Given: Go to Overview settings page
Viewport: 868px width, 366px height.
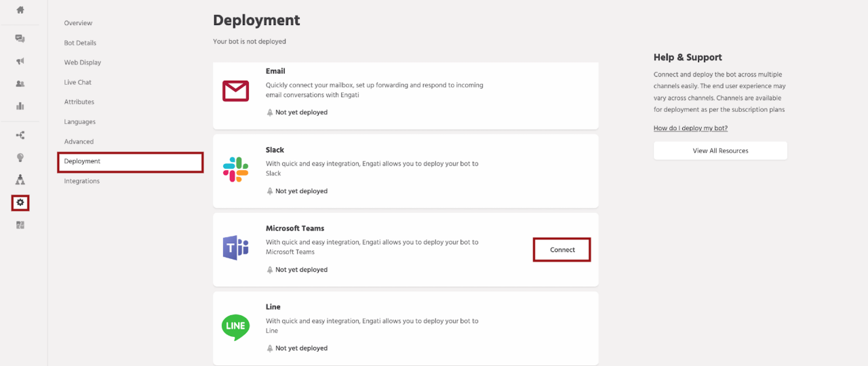Looking at the screenshot, I should click(x=78, y=23).
